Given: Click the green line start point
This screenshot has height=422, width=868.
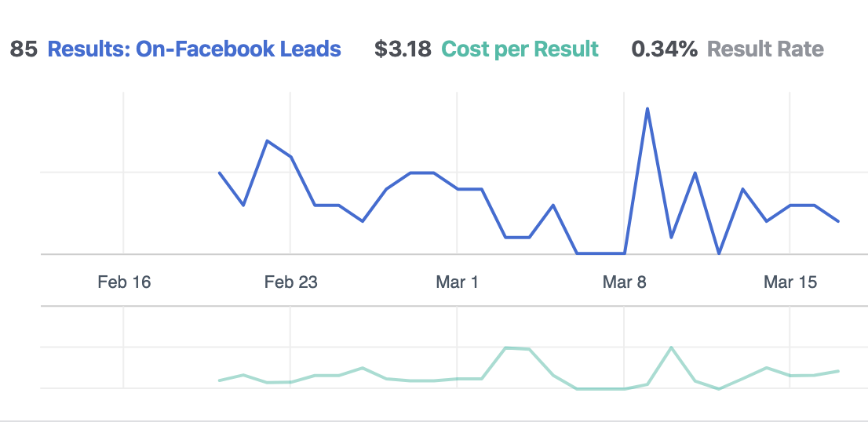Looking at the screenshot, I should (x=220, y=380).
